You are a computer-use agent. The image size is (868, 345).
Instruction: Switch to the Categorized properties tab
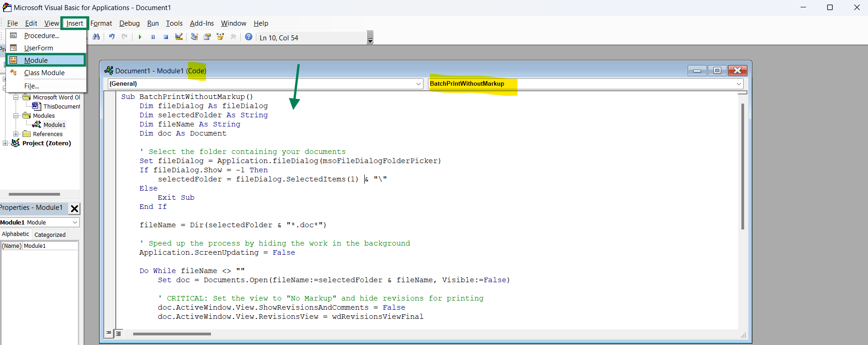50,235
